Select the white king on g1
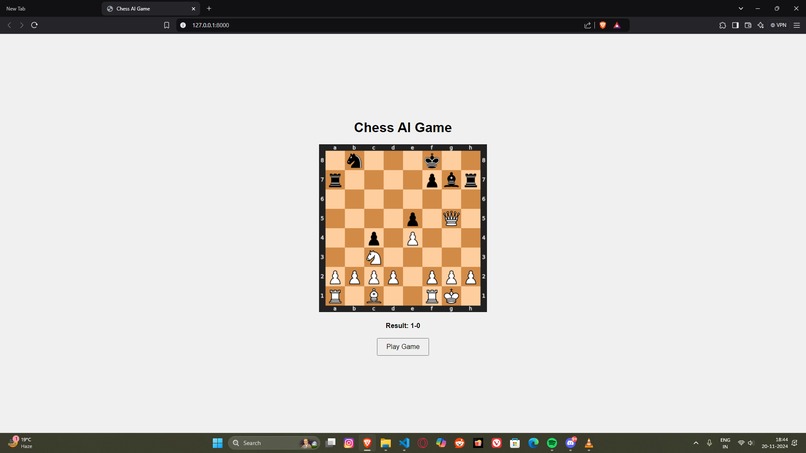This screenshot has width=806, height=453. tap(451, 296)
